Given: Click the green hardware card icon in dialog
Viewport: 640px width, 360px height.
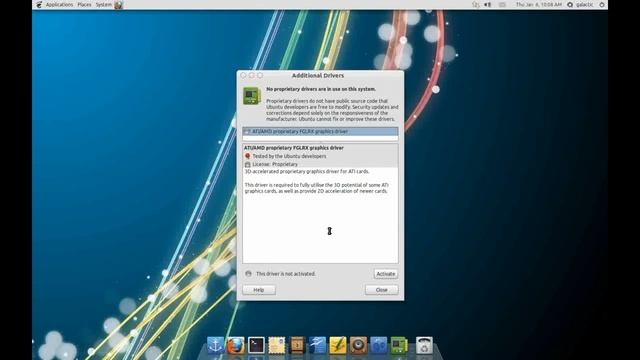Looking at the screenshot, I should click(x=252, y=96).
